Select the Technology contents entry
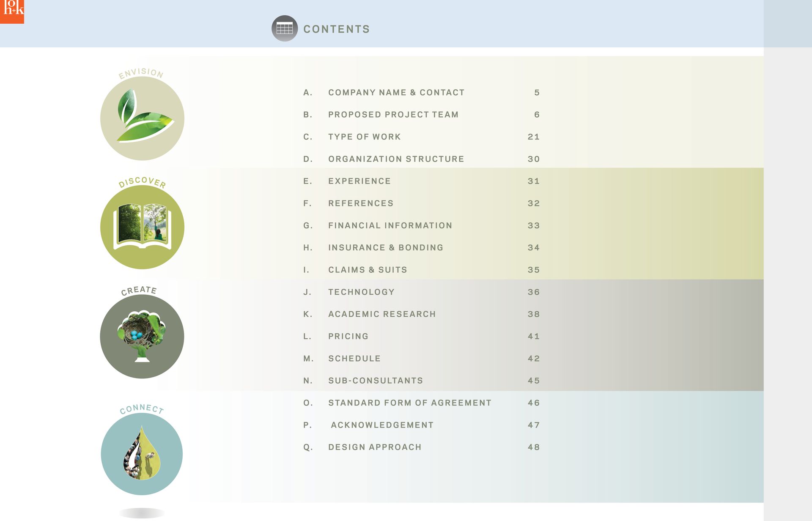812x521 pixels. point(361,292)
